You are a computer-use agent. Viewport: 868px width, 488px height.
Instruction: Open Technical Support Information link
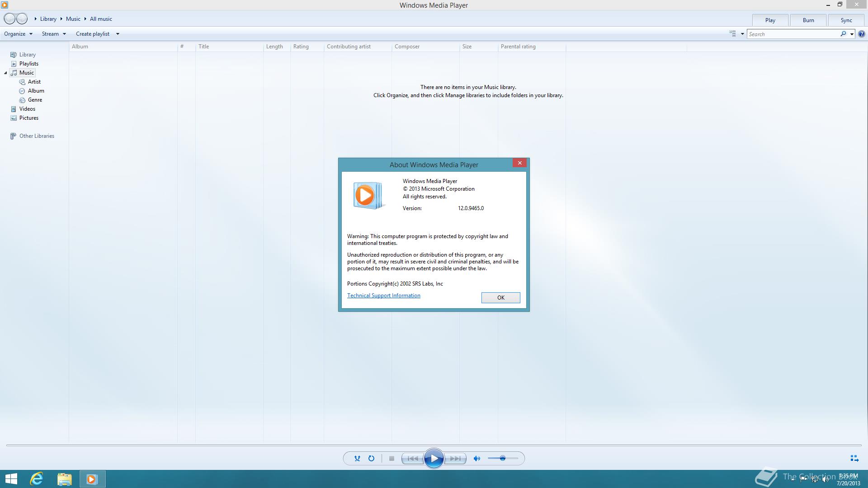click(384, 296)
